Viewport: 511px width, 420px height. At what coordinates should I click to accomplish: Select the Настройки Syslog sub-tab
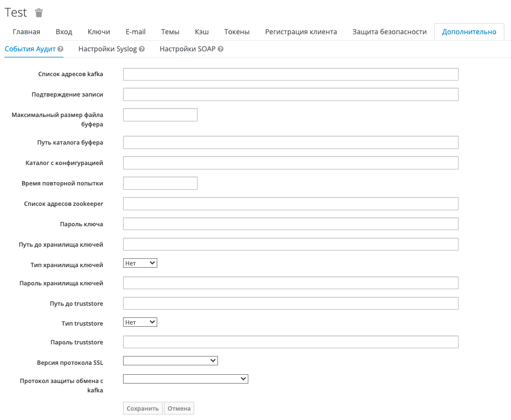click(107, 49)
